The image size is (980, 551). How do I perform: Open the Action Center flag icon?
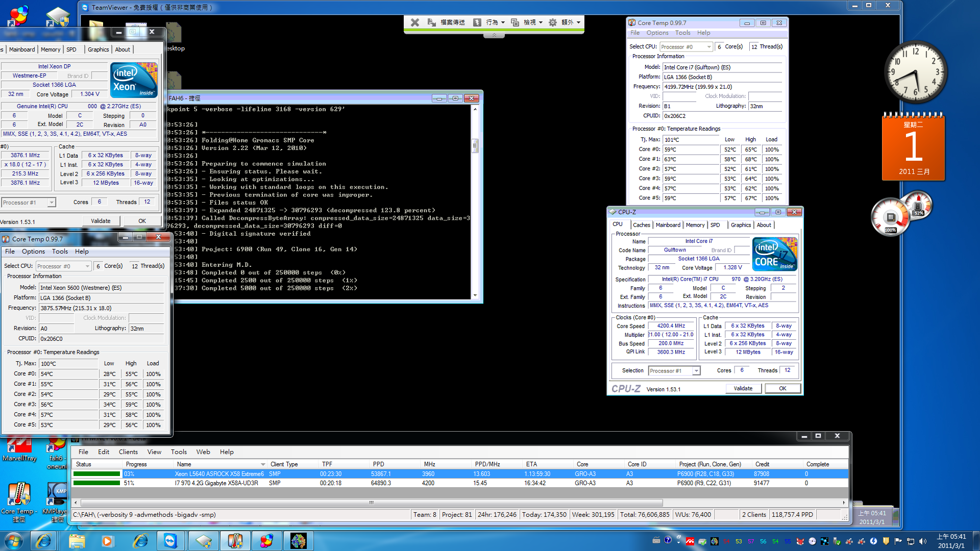(898, 541)
